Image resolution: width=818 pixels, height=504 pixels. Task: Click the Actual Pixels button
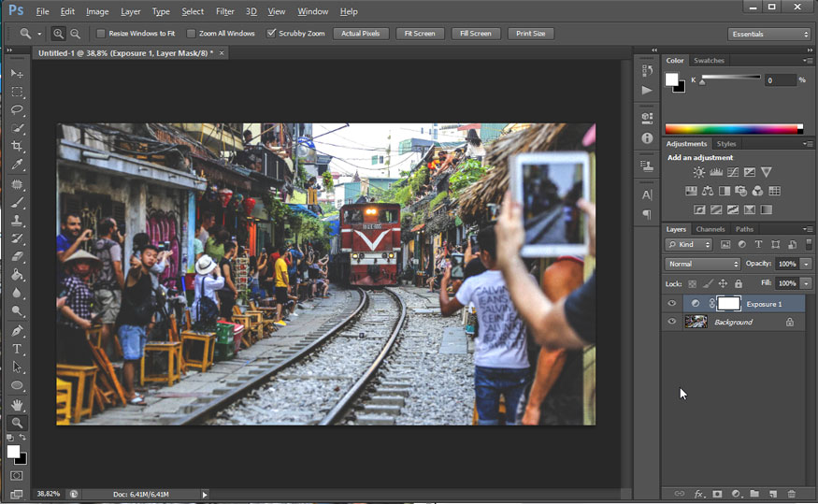point(361,34)
